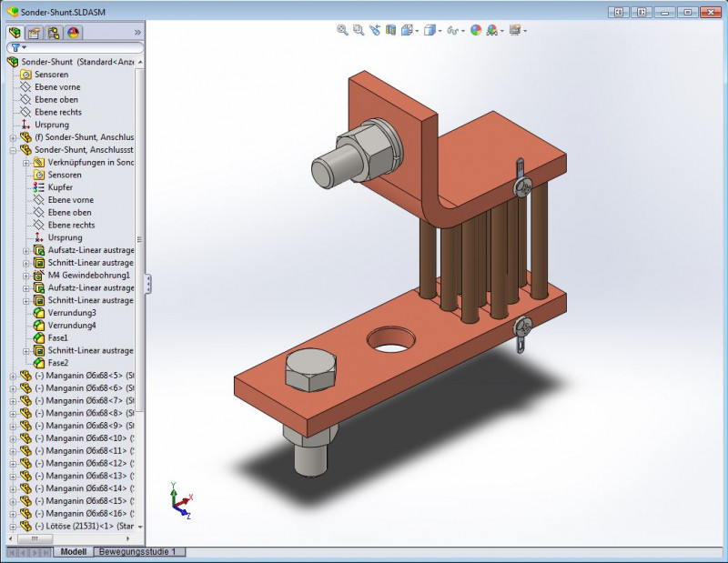Open the DisplayManager color sphere tab
728x563 pixels.
click(x=74, y=32)
